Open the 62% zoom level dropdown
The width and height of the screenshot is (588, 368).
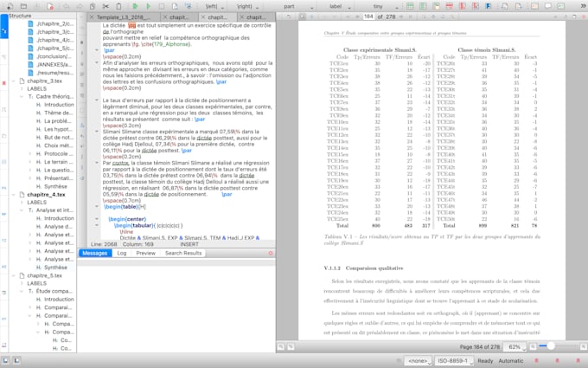click(514, 346)
